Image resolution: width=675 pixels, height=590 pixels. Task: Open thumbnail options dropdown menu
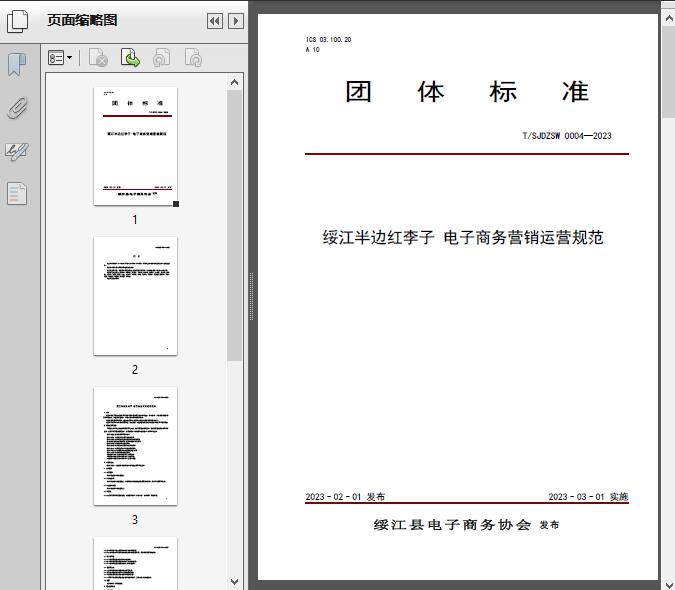60,58
